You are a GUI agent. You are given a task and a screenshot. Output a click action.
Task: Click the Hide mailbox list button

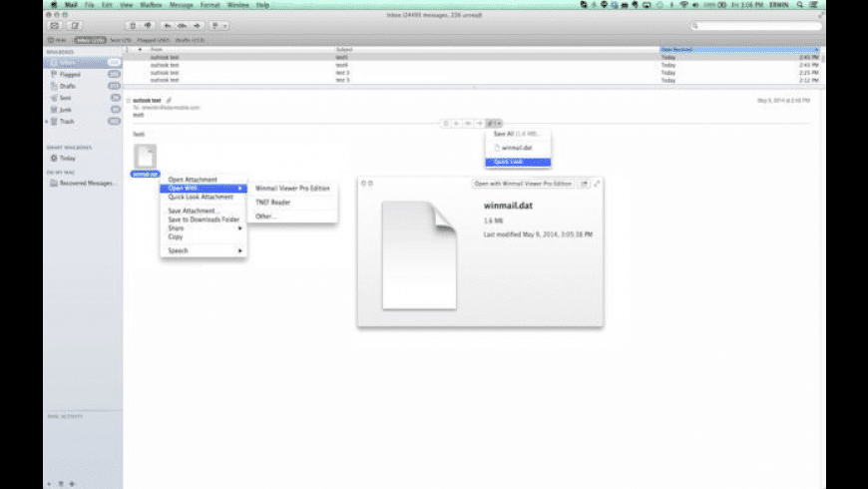tap(57, 41)
